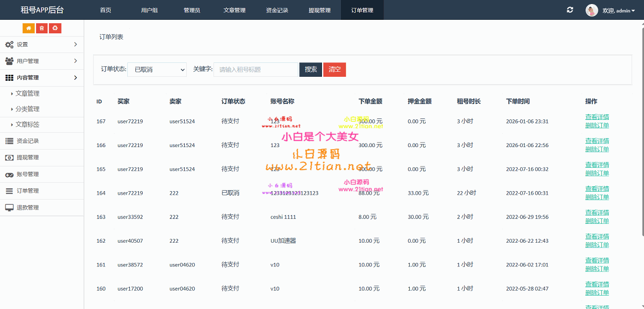Open 提现管理 in top navigation

point(320,10)
